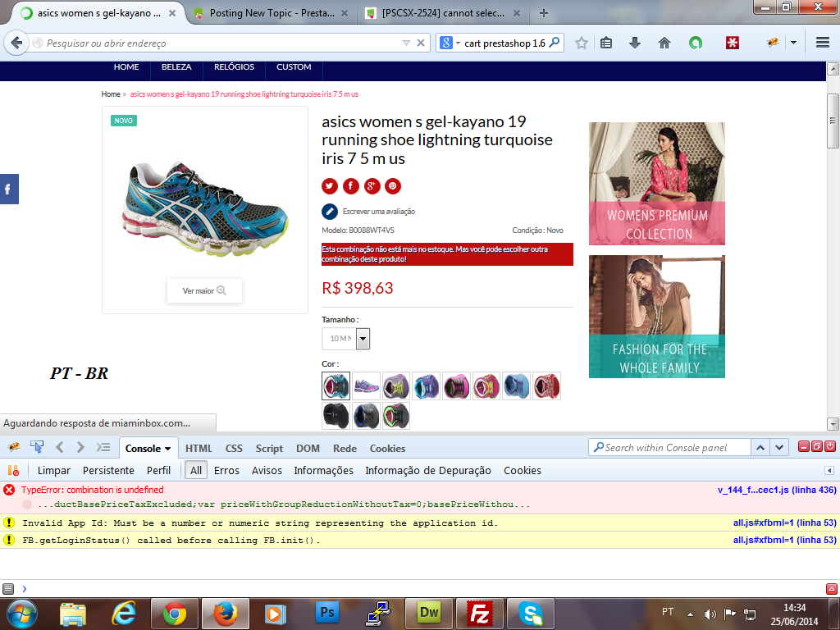Toggle the All console filter

coord(196,470)
